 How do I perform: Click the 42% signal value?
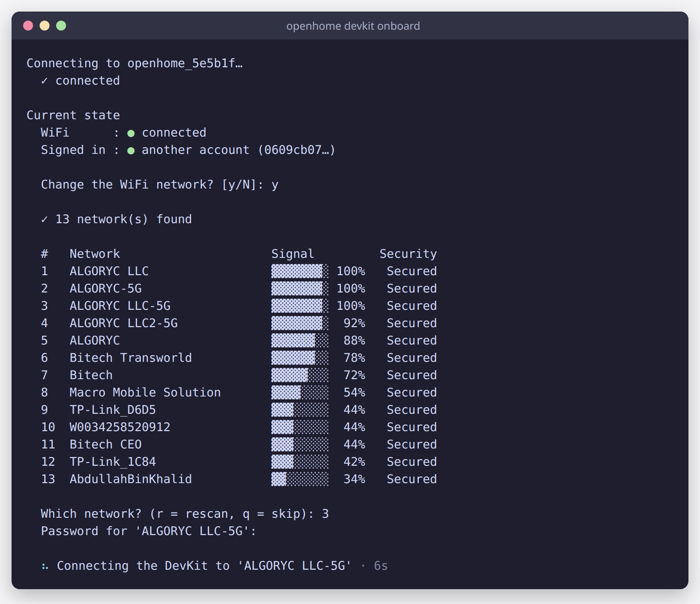pos(355,462)
